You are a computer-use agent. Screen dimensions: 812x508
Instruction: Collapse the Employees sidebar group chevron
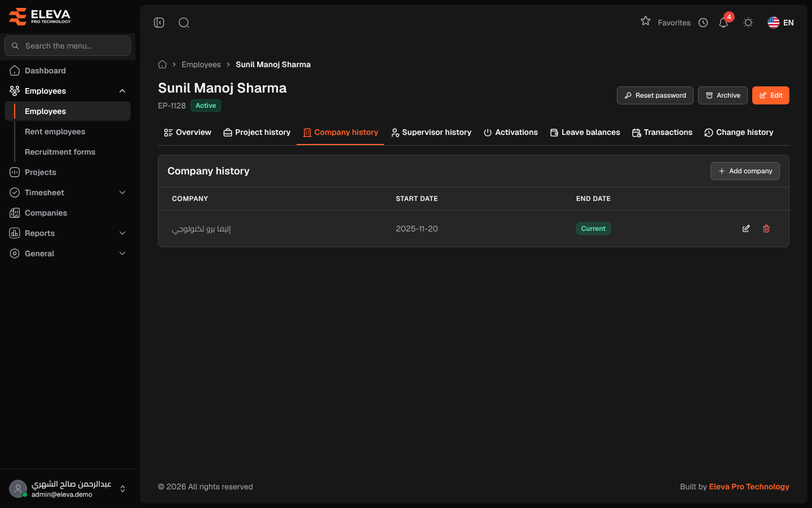122,91
